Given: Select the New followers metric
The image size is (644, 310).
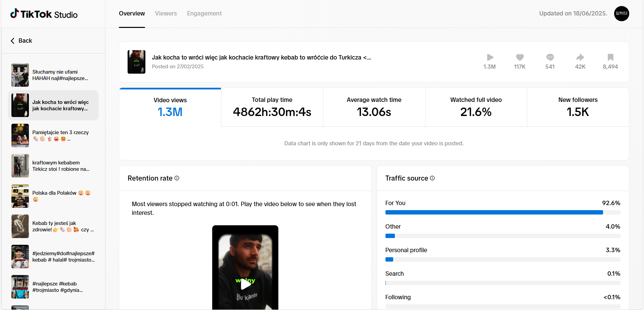Looking at the screenshot, I should (x=578, y=107).
